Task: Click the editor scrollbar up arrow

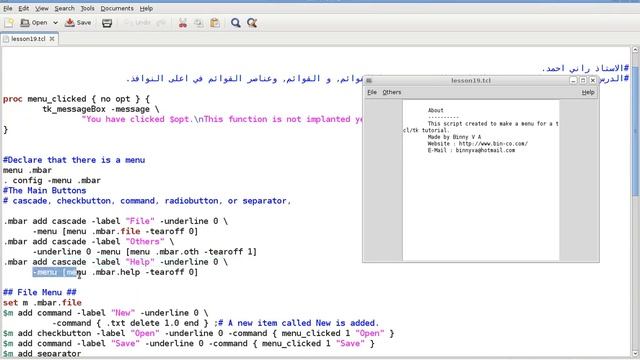Action: coord(636,50)
